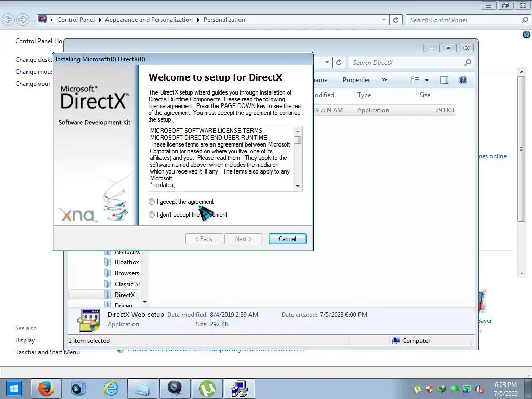Open the file explorer taskbar icon
The image size is (532, 399).
click(x=142, y=389)
